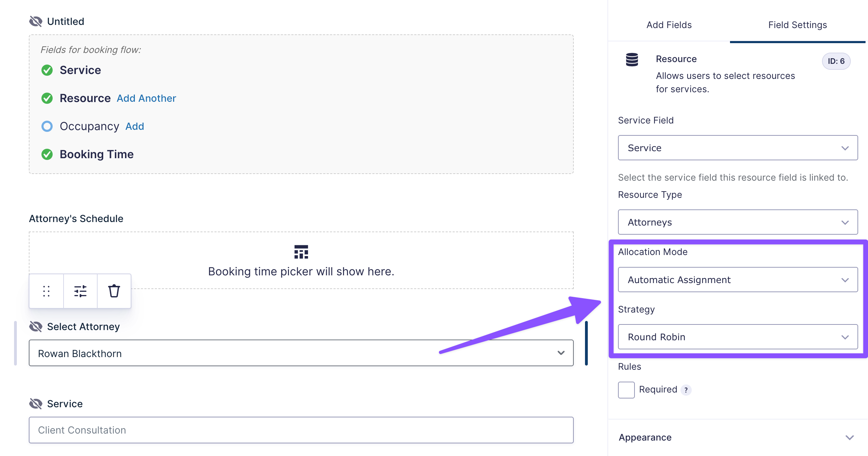This screenshot has height=456, width=868.
Task: Click hidden eye icon beside bottom Service field
Action: click(36, 404)
